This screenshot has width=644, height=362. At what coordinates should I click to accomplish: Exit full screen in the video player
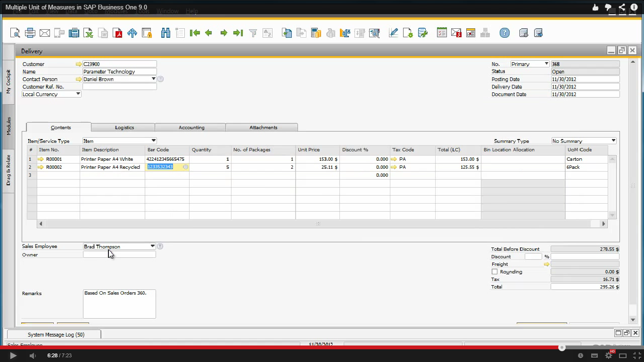(x=636, y=356)
